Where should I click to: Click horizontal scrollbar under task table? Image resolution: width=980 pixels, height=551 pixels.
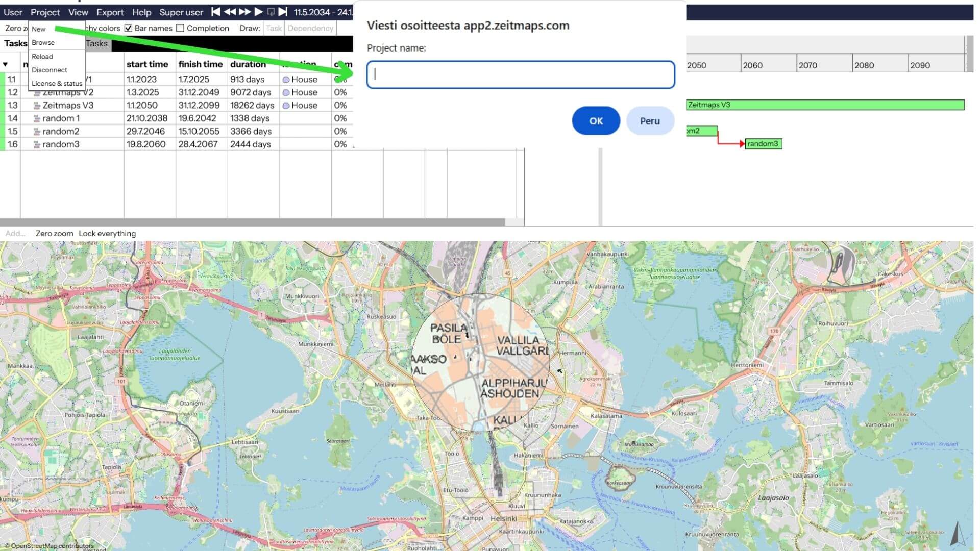point(253,222)
